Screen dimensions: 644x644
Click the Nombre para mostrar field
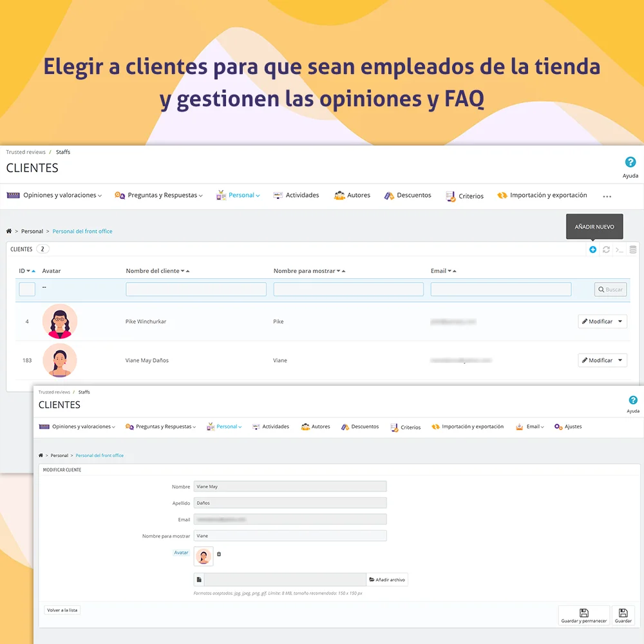[290, 535]
